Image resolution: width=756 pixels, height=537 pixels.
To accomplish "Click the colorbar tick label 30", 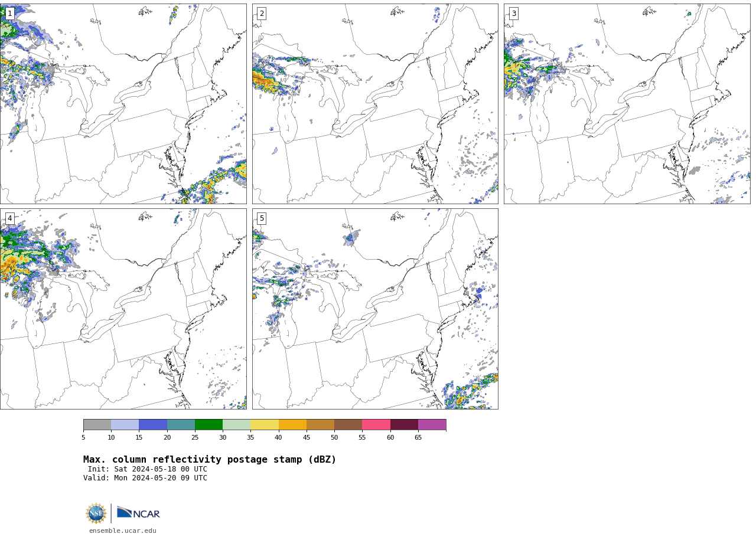I will tap(223, 437).
